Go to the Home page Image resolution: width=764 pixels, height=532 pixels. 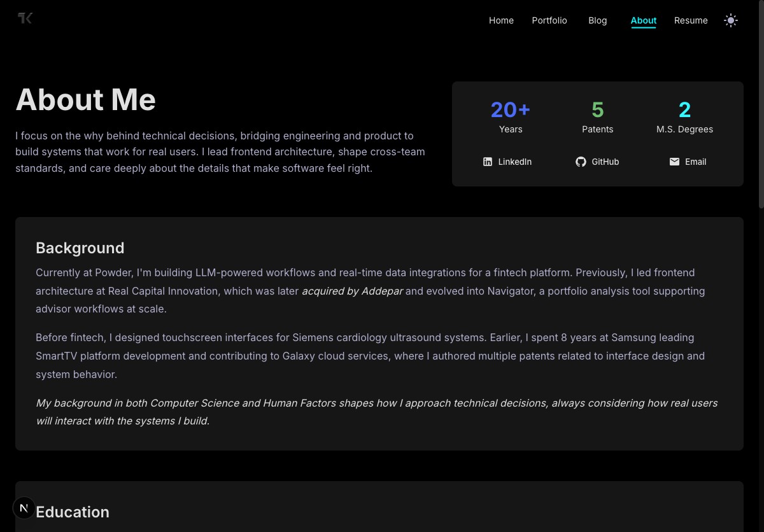click(x=501, y=20)
